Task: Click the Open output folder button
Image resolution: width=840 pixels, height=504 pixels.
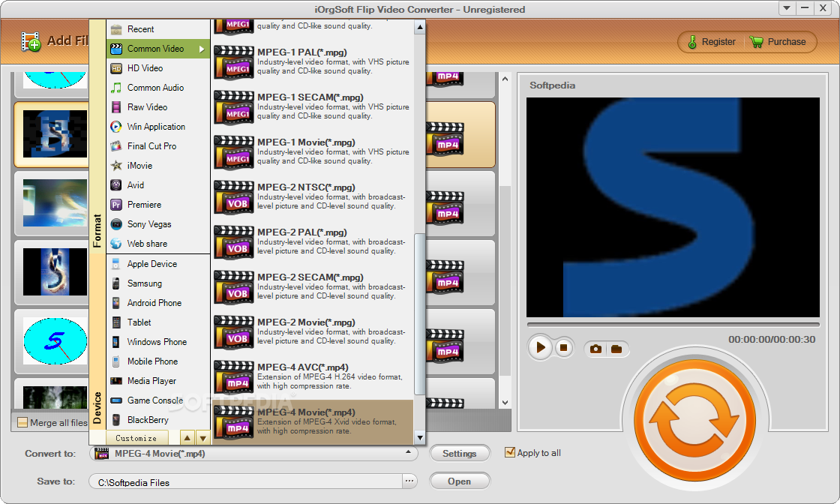Action: 460,481
